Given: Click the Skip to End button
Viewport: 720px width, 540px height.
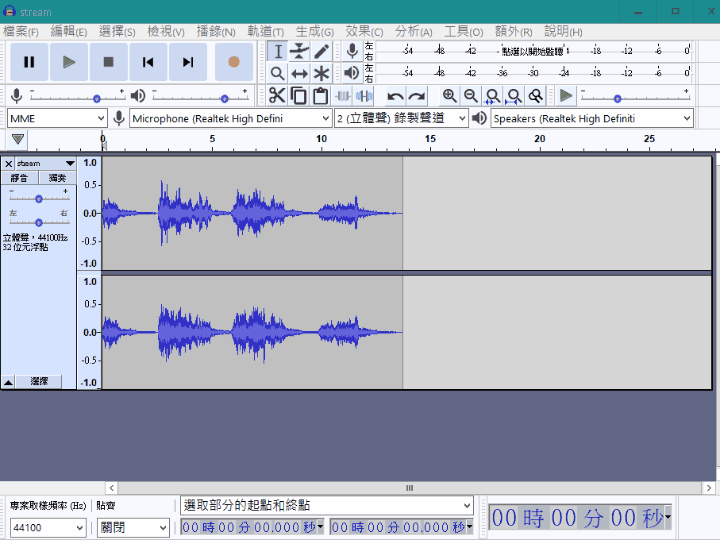Looking at the screenshot, I should (x=188, y=62).
